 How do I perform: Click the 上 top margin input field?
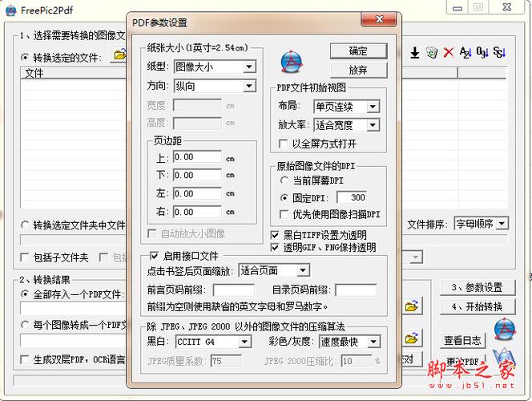[x=197, y=157]
